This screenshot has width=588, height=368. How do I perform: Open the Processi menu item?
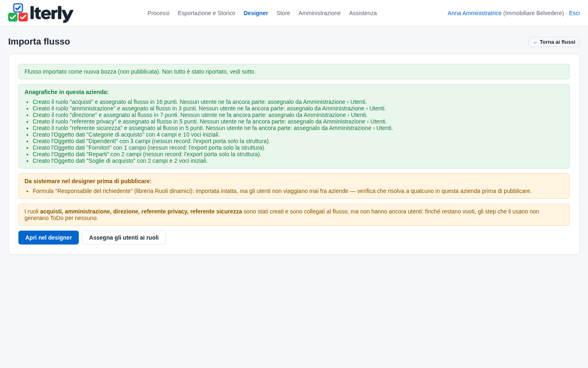coord(158,13)
